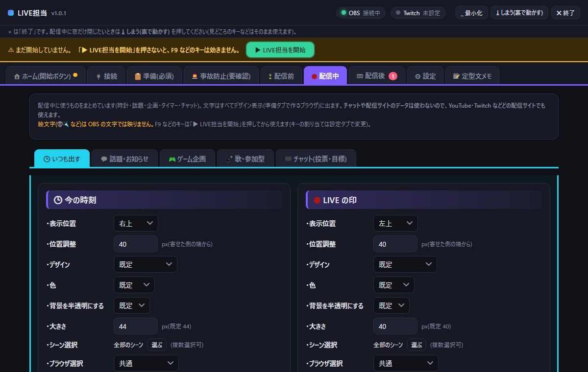Viewport: 588px width, 372px height.
Task: Open LIVEの印 ブラウザ選択 dropdown
Action: click(x=406, y=363)
